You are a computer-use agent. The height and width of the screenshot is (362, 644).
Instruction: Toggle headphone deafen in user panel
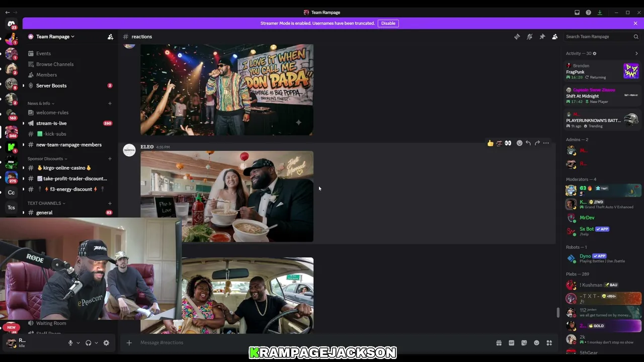pos(89,343)
